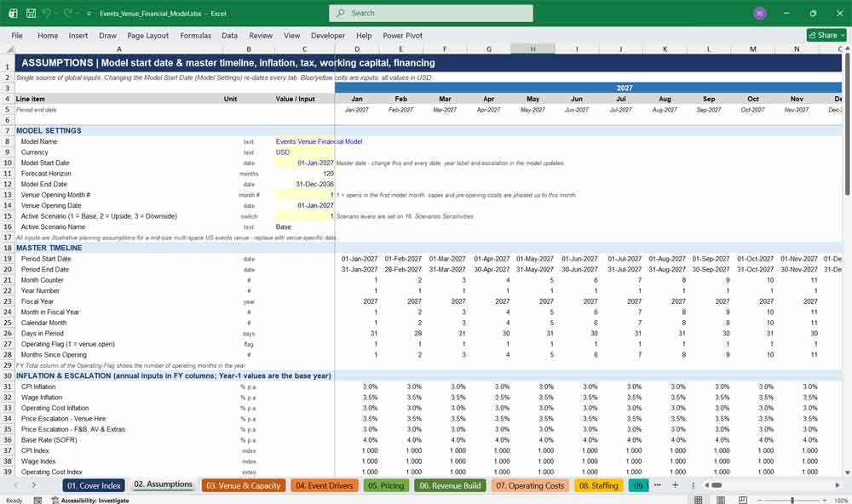The image size is (852, 504).
Task: Click Accessibility: Investigate in status bar
Action: coord(90,501)
